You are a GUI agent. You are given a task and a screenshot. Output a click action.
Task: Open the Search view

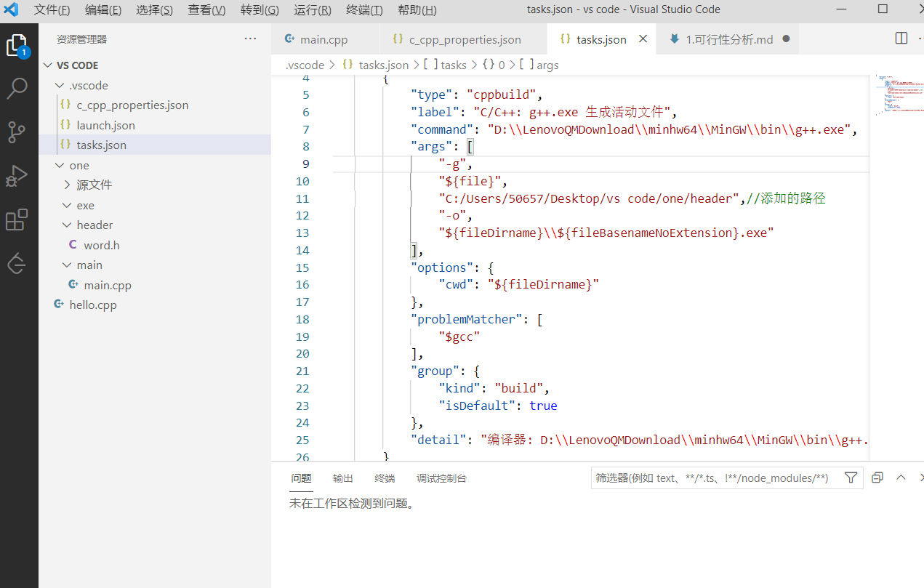[18, 88]
